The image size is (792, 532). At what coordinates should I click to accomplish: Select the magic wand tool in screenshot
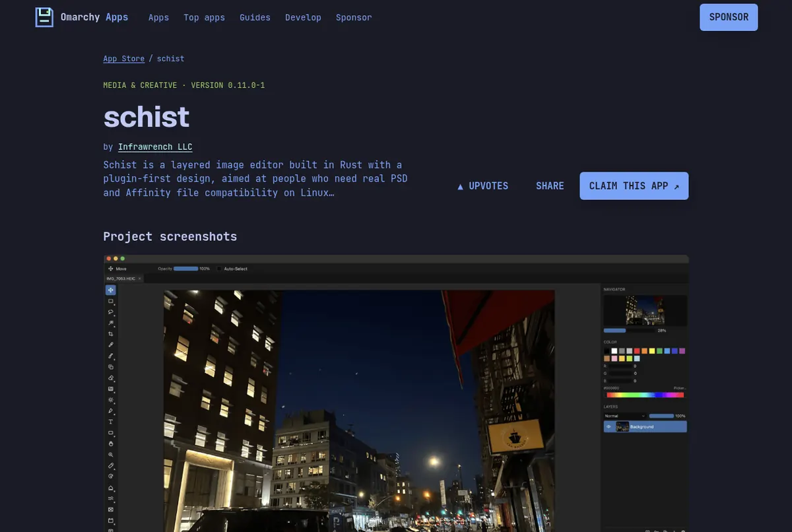tap(111, 323)
